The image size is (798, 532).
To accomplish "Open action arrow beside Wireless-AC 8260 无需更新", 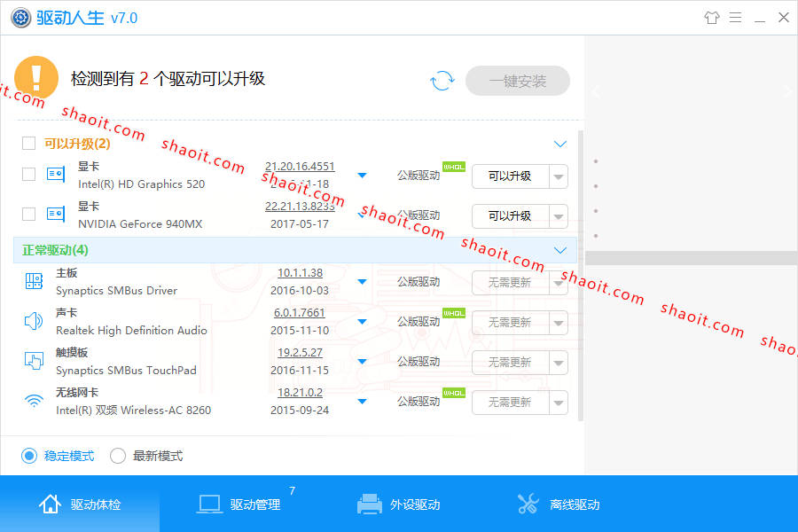I will pyautogui.click(x=559, y=403).
